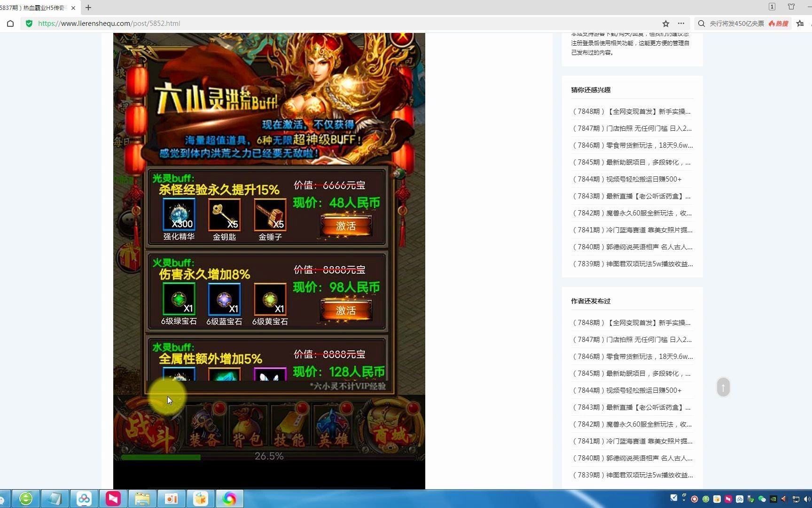Click the search magnifier icon
812x508 pixels.
point(702,24)
